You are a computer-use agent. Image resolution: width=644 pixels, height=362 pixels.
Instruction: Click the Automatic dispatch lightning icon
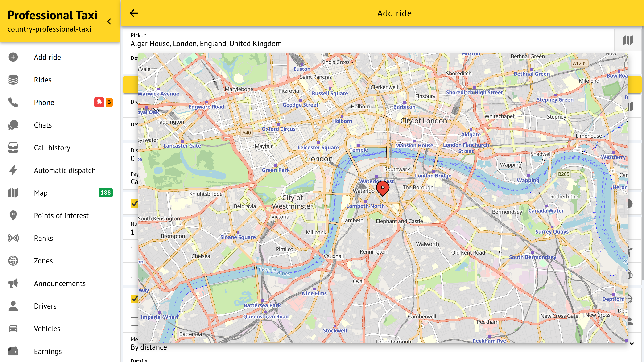[x=13, y=170]
